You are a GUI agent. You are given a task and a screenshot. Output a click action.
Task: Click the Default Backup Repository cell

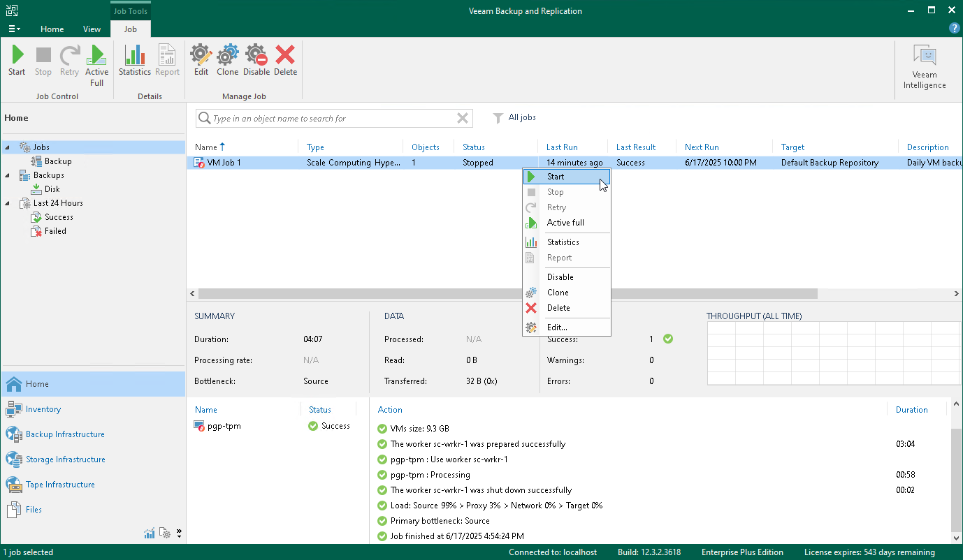click(830, 163)
